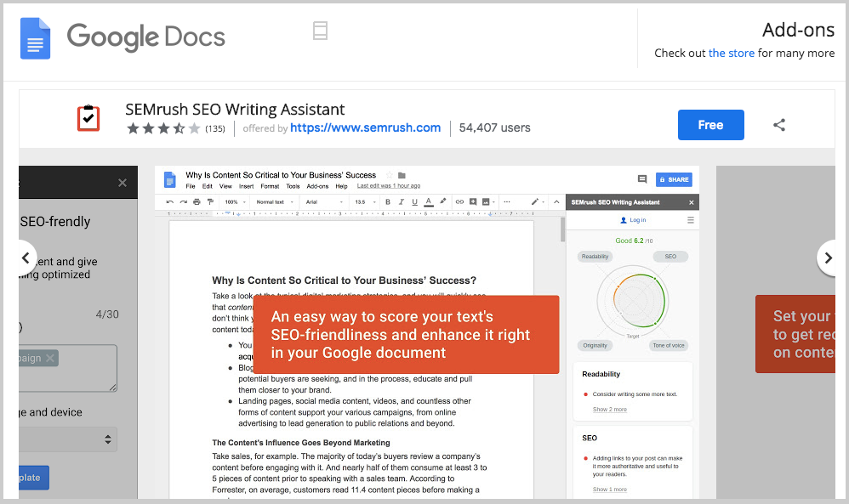Expand Show 1 more under SEO
This screenshot has width=849, height=504.
click(610, 490)
